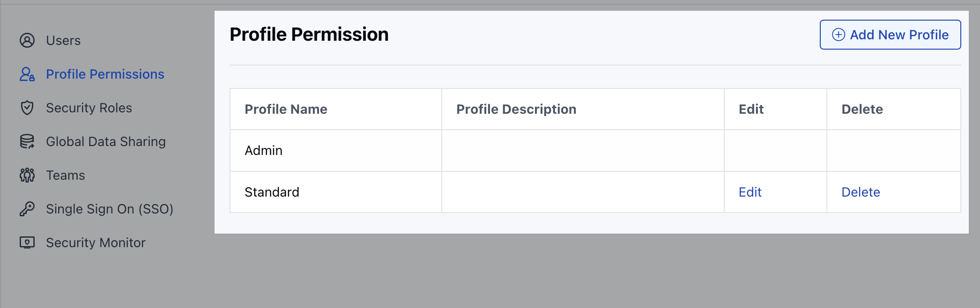Click the Security Roles shield icon
The width and height of the screenshot is (980, 308).
click(27, 108)
